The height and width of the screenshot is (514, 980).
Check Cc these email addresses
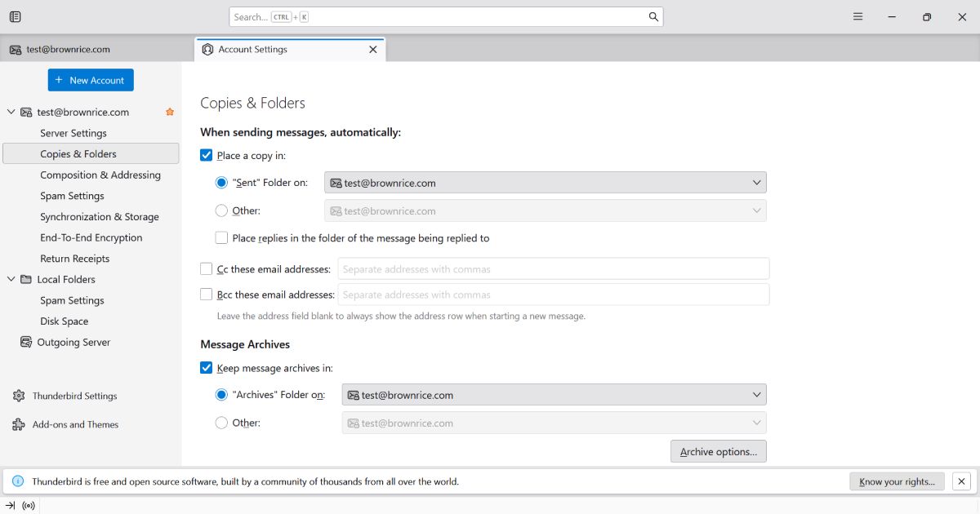206,268
